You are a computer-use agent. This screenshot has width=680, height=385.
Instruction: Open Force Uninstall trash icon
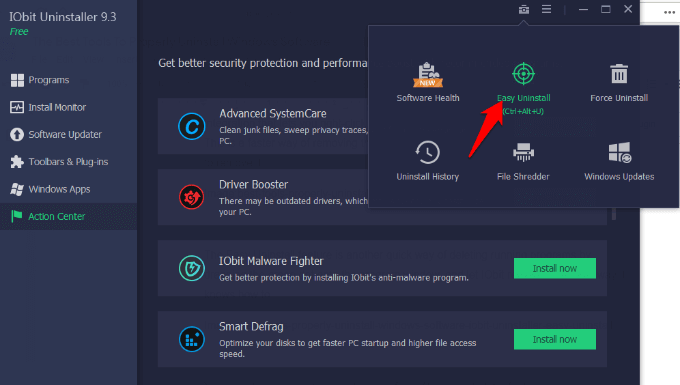(619, 74)
